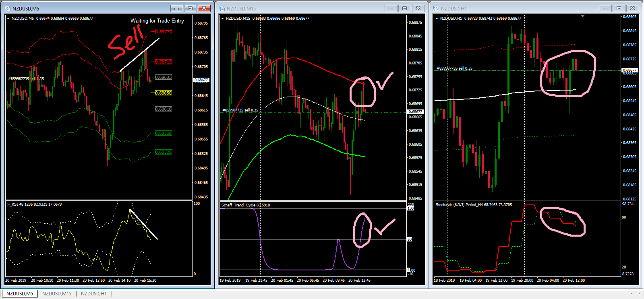Click the 18 Feb 2019 date label
This screenshot has width=644, height=299.
(x=444, y=280)
